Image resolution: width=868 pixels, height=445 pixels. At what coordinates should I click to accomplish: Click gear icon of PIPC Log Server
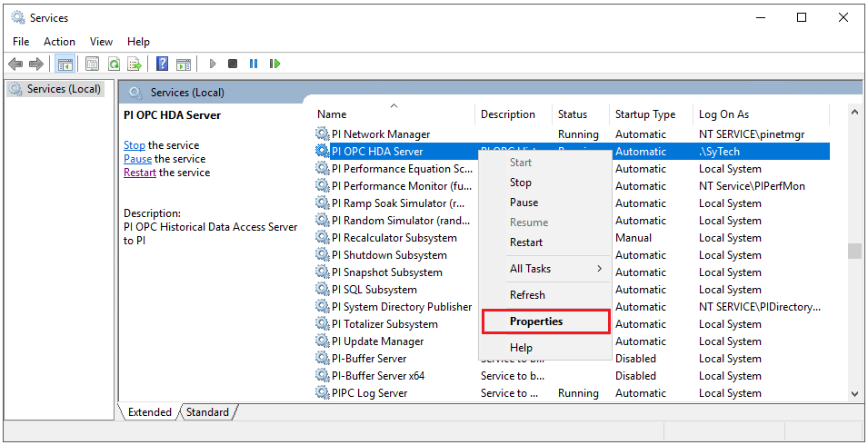322,393
